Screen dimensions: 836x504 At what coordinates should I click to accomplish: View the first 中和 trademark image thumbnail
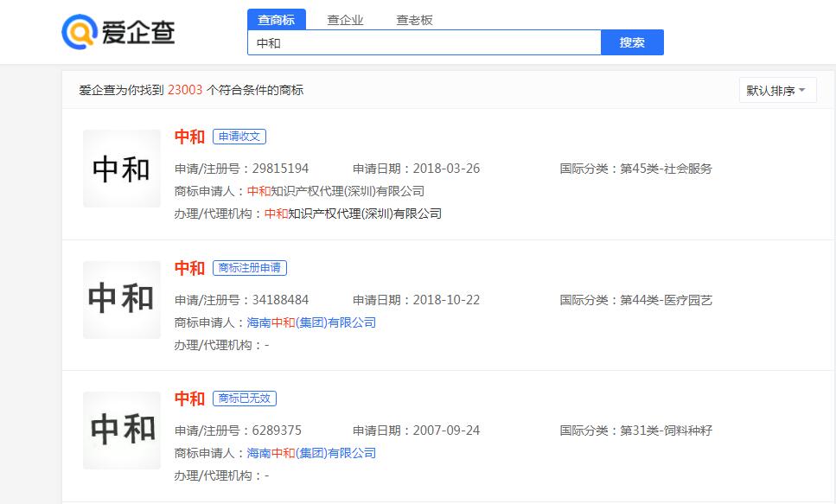[121, 168]
